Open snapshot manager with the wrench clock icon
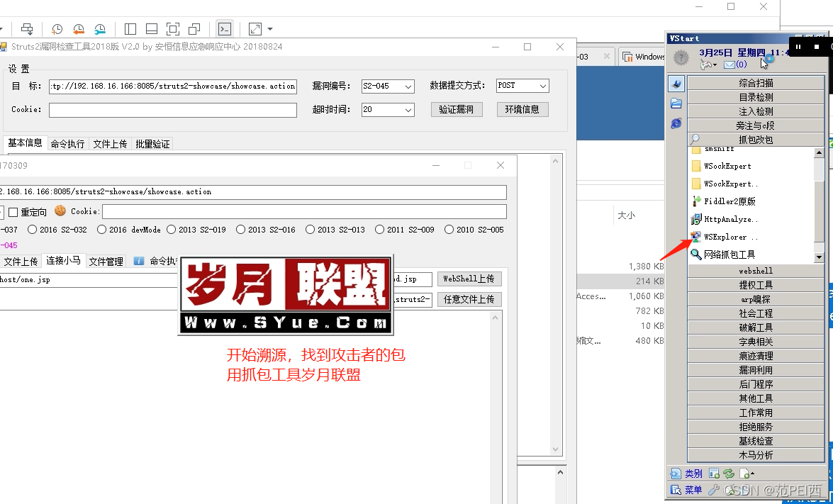 pos(100,28)
